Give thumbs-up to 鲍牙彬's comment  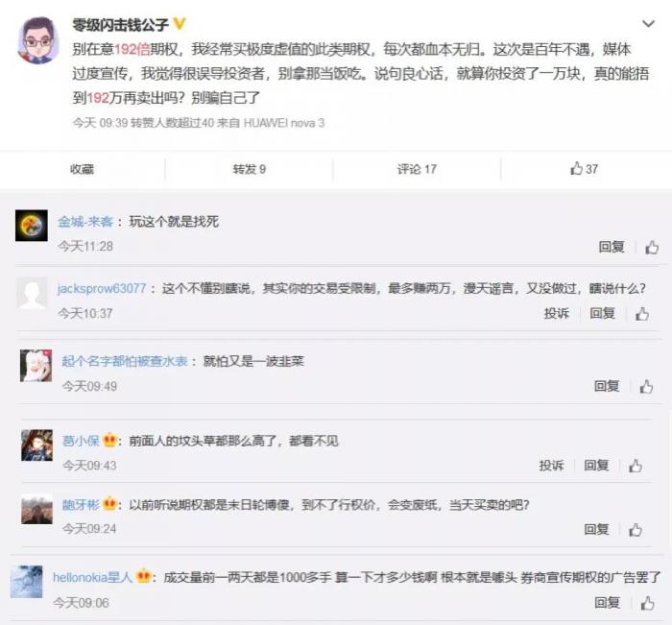coord(636,529)
